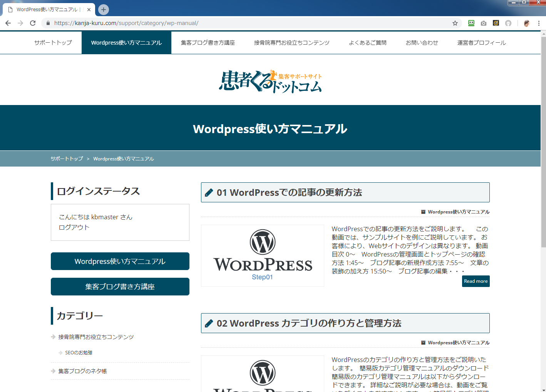
Task: Click the category icon under article 01
Action: point(423,212)
